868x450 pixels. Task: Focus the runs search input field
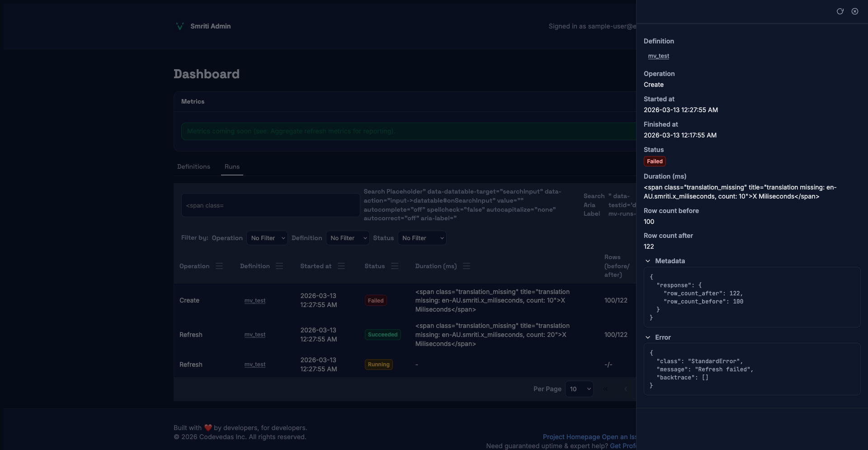[x=270, y=205]
